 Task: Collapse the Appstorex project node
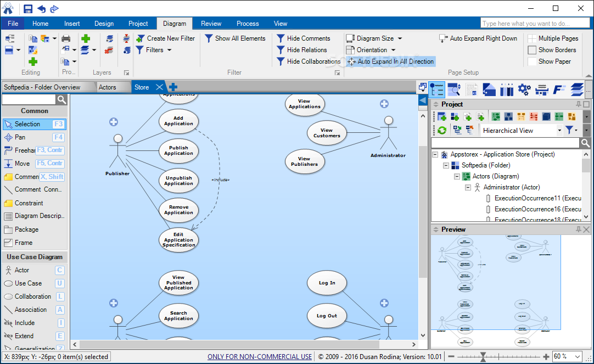435,154
